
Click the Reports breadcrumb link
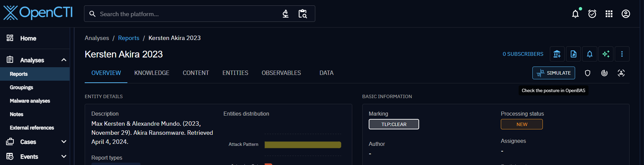pos(128,38)
